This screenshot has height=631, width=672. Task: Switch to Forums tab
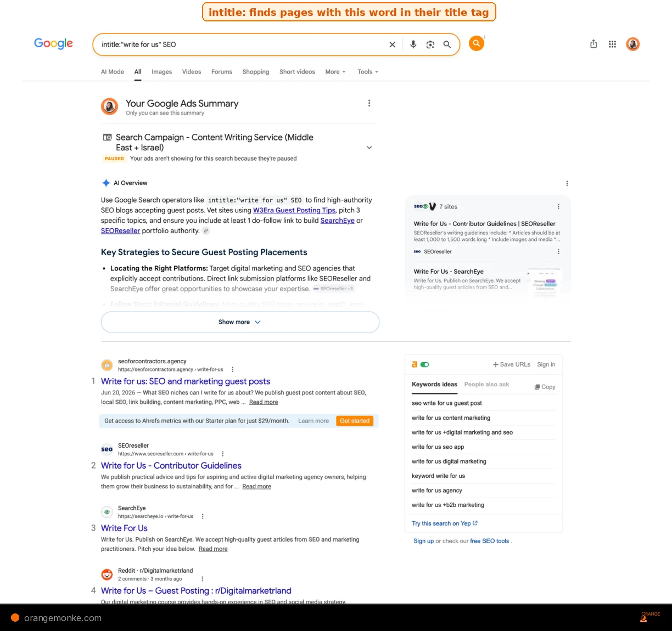222,72
